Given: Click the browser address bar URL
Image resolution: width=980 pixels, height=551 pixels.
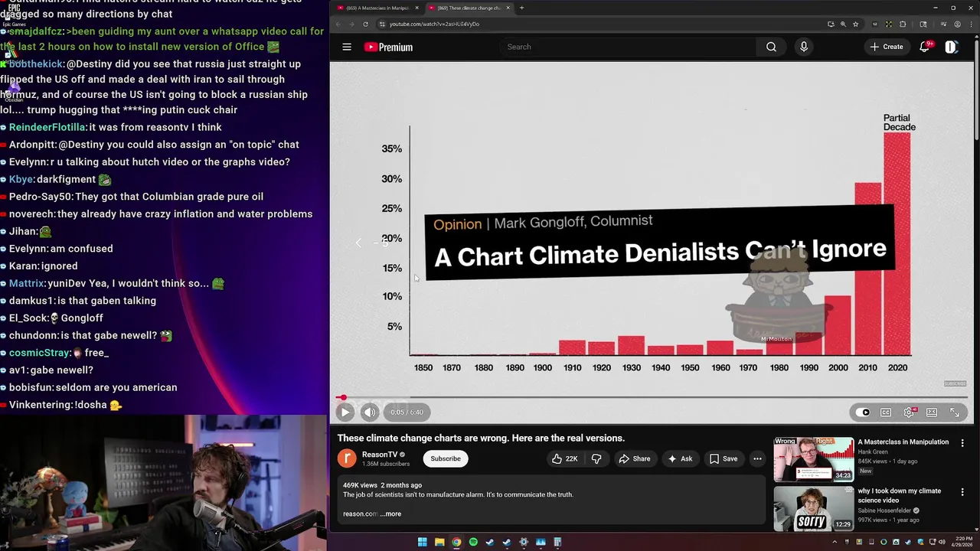Looking at the screenshot, I should tap(434, 24).
